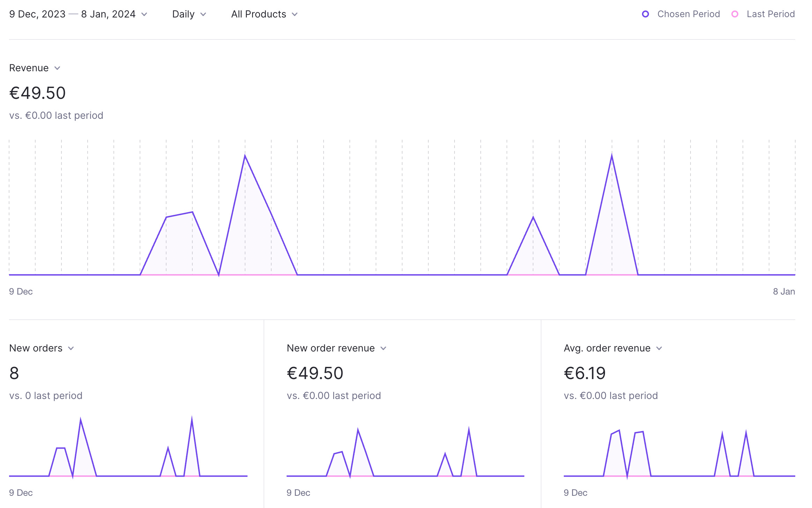Click the chevron beside New orders
This screenshot has height=508, width=812.
tap(71, 348)
